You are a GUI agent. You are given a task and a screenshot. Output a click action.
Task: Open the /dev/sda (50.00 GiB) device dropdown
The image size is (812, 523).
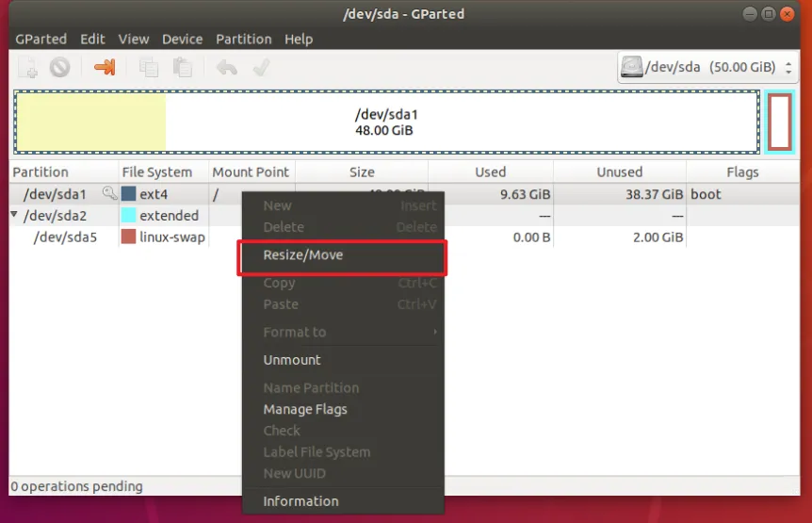pyautogui.click(x=707, y=67)
